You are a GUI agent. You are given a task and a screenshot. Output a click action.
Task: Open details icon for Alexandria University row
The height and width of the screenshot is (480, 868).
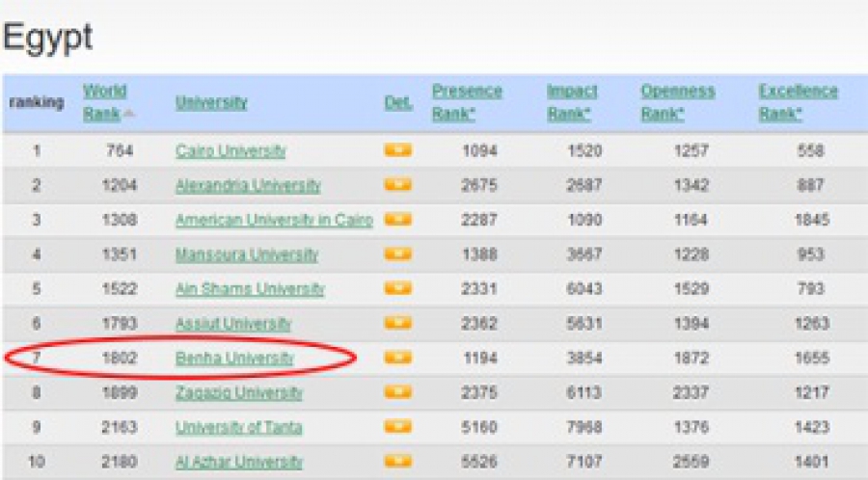point(398,184)
